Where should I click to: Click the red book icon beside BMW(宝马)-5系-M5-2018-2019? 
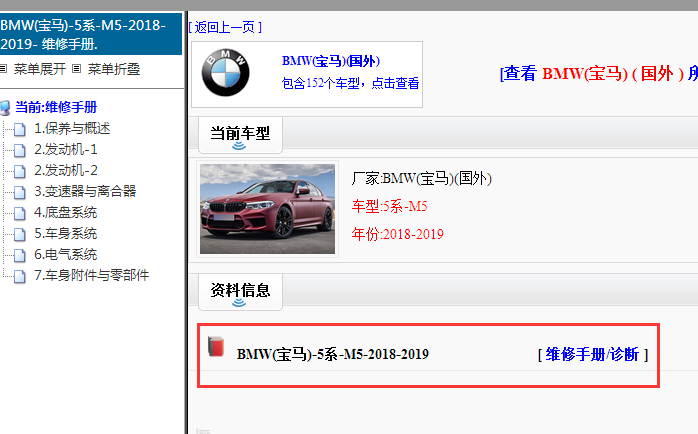point(216,347)
